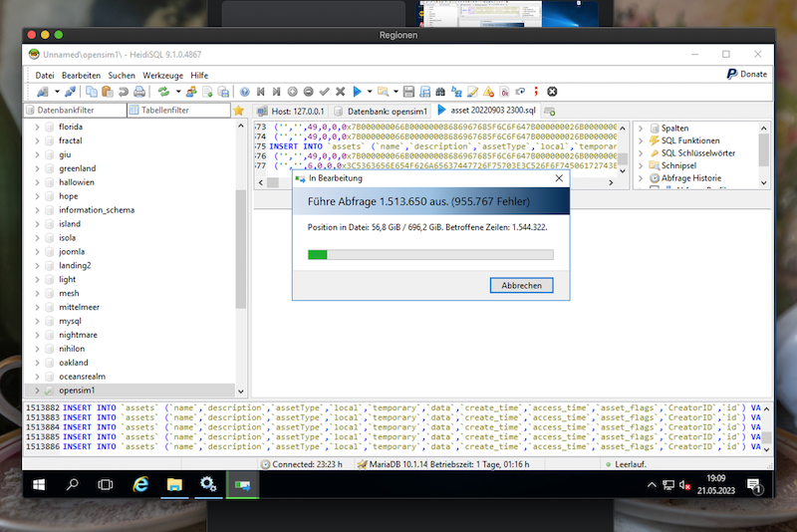Viewport: 797px width, 532px height.
Task: Click the favorites star icon beside Tabellenfilter
Action: (238, 111)
